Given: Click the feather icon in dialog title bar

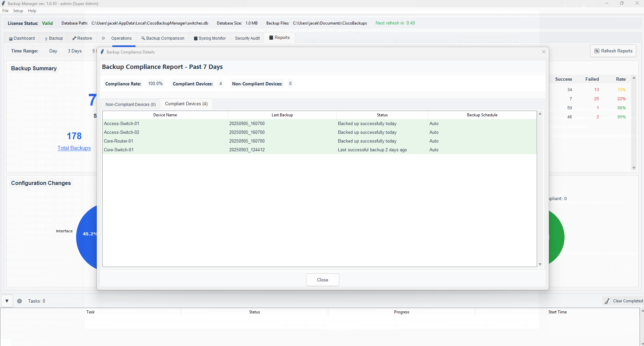Looking at the screenshot, I should pos(102,52).
